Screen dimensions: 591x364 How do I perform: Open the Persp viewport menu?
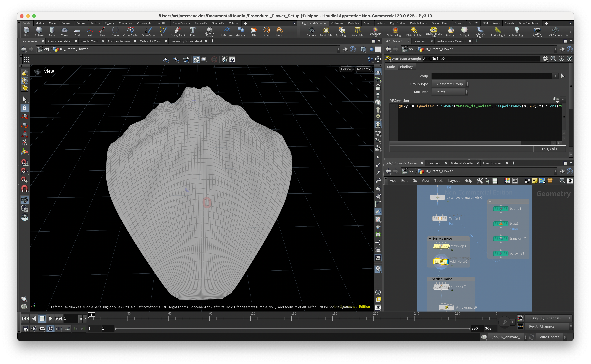346,69
